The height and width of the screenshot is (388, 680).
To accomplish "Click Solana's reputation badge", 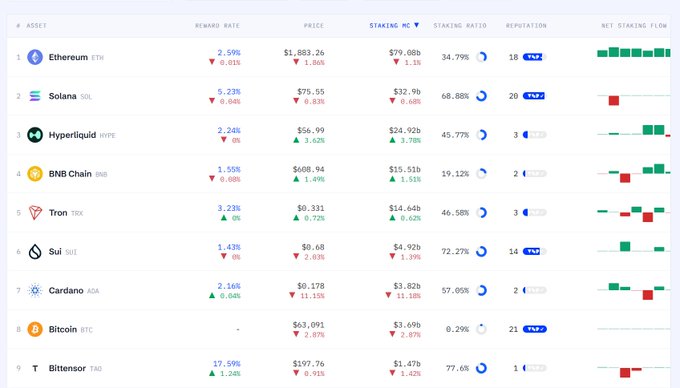I will tap(535, 96).
